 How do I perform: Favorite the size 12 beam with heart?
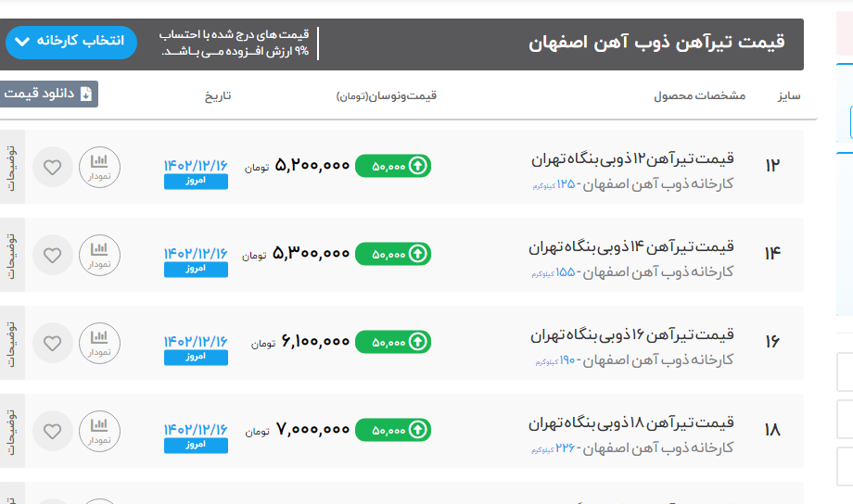coord(53,167)
